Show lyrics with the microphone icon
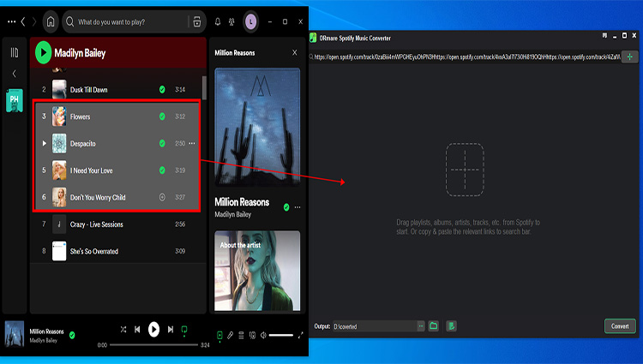Screen dimensions: 643x364 click(x=231, y=336)
